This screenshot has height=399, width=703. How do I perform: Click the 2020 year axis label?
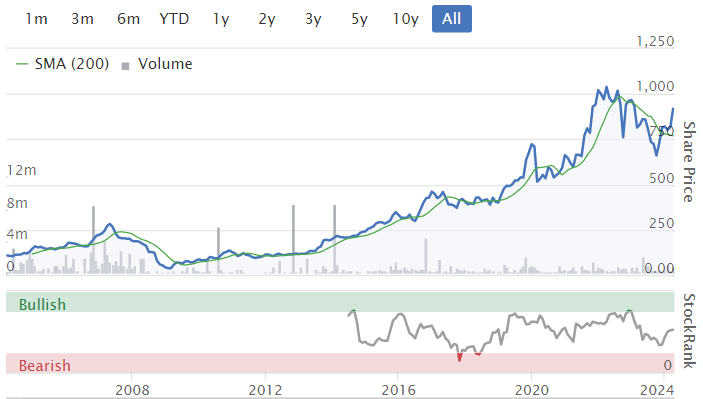pyautogui.click(x=531, y=390)
